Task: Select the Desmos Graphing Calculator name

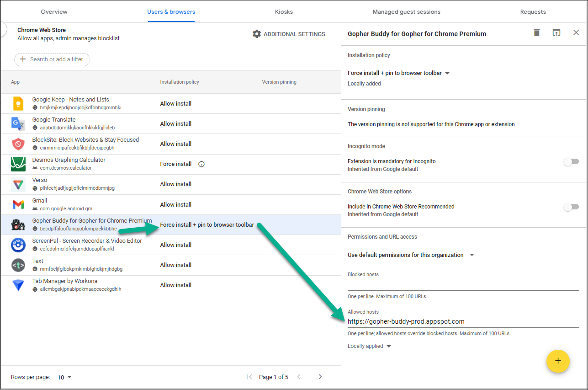Action: click(x=69, y=160)
